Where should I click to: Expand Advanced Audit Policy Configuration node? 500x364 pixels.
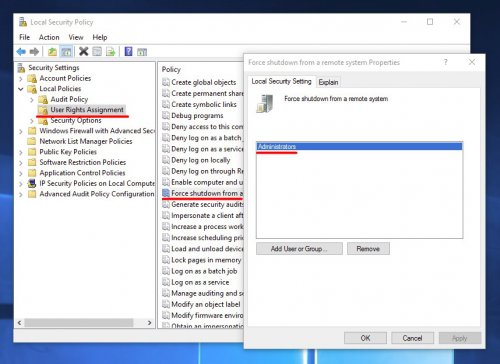pyautogui.click(x=21, y=194)
